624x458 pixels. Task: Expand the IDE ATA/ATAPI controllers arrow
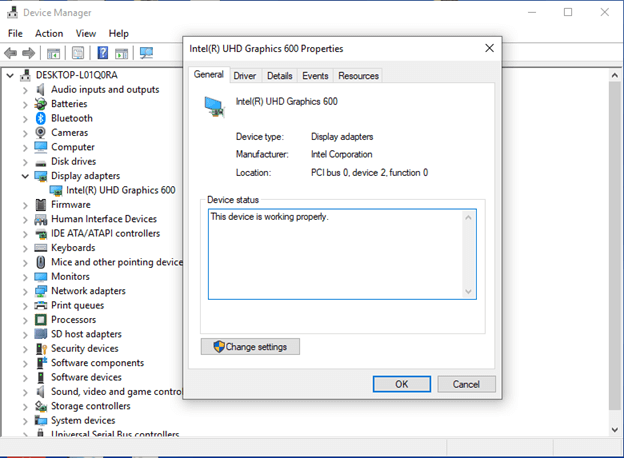pyautogui.click(x=25, y=234)
